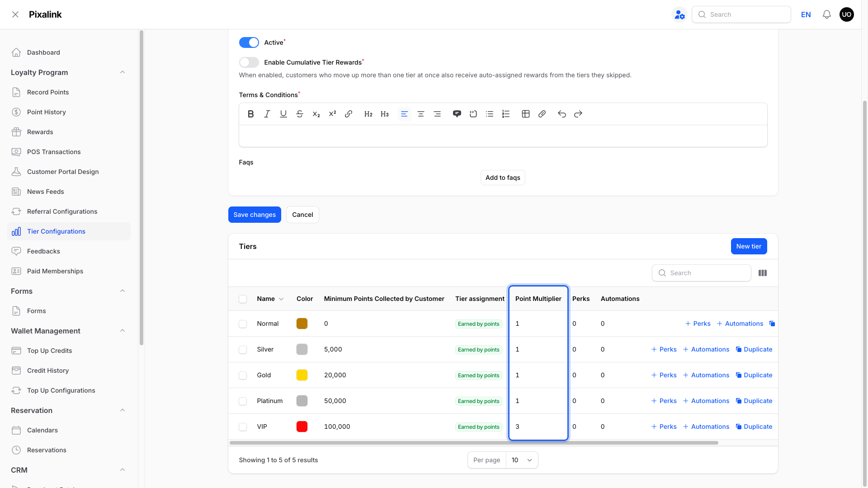Right align the text

pos(437,114)
